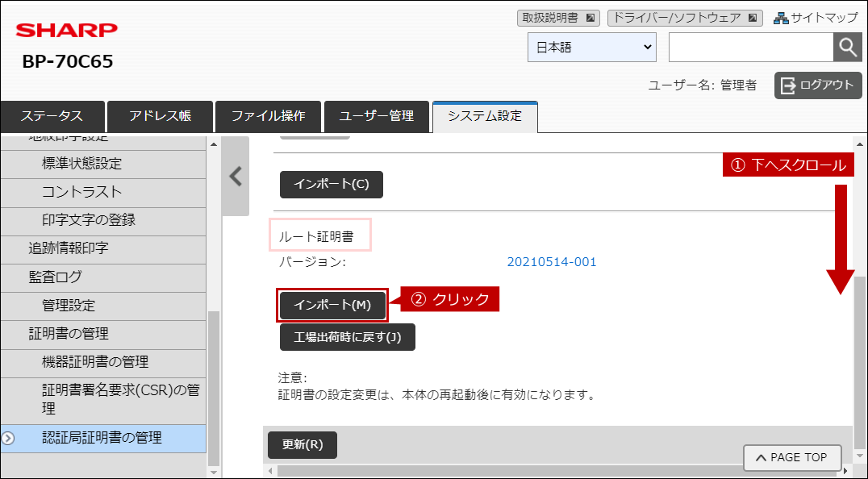Click the content horizontal scrollbar

point(557,471)
